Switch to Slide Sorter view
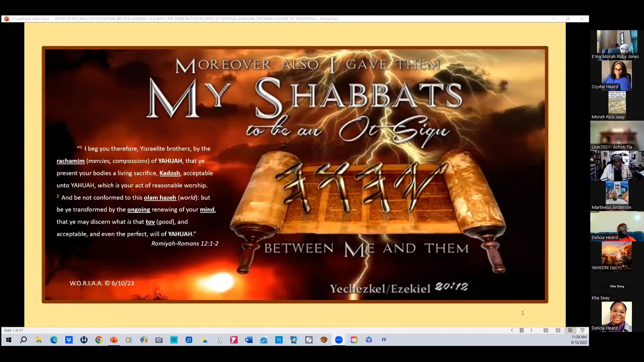This screenshot has height=362, width=644. pos(558,330)
